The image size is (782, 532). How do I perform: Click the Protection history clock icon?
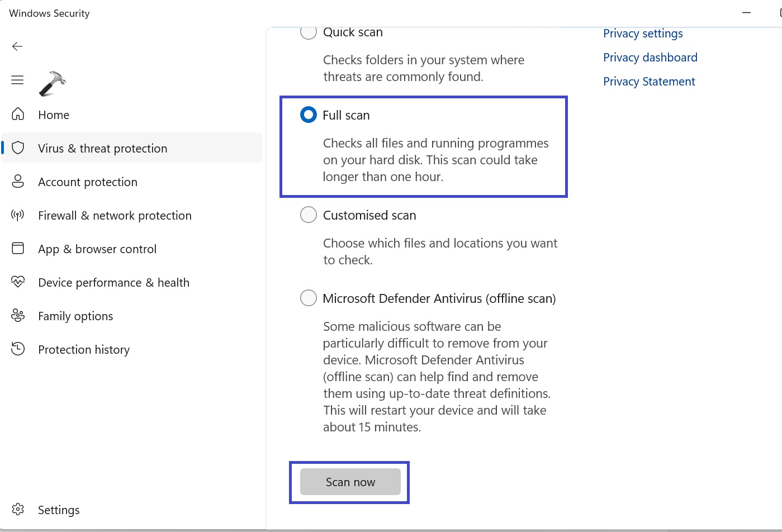18,349
